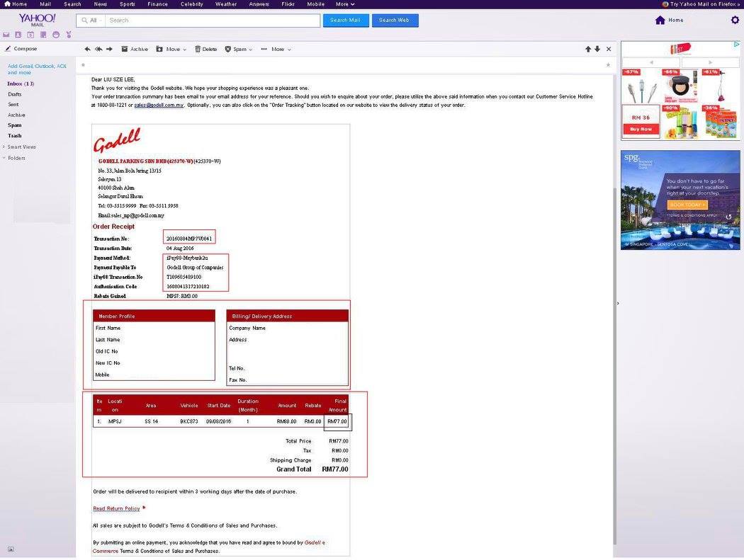The width and height of the screenshot is (744, 560).
Task: Click the Buy Now ad button
Action: pyautogui.click(x=641, y=129)
